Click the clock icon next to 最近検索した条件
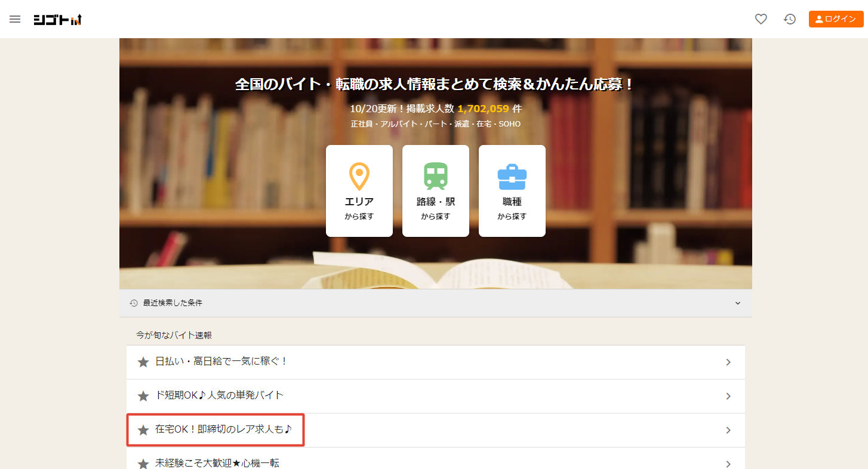The image size is (868, 469). tap(133, 303)
